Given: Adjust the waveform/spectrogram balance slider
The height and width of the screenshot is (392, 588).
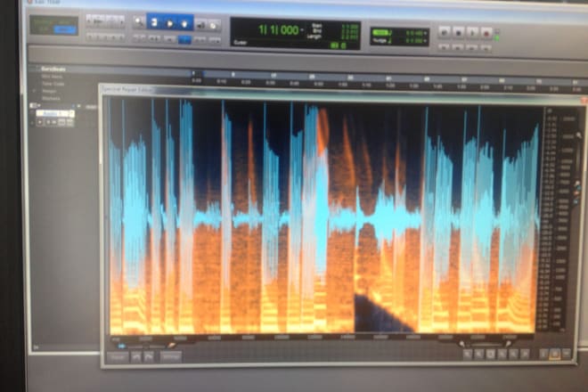Looking at the screenshot, I should point(147,346).
